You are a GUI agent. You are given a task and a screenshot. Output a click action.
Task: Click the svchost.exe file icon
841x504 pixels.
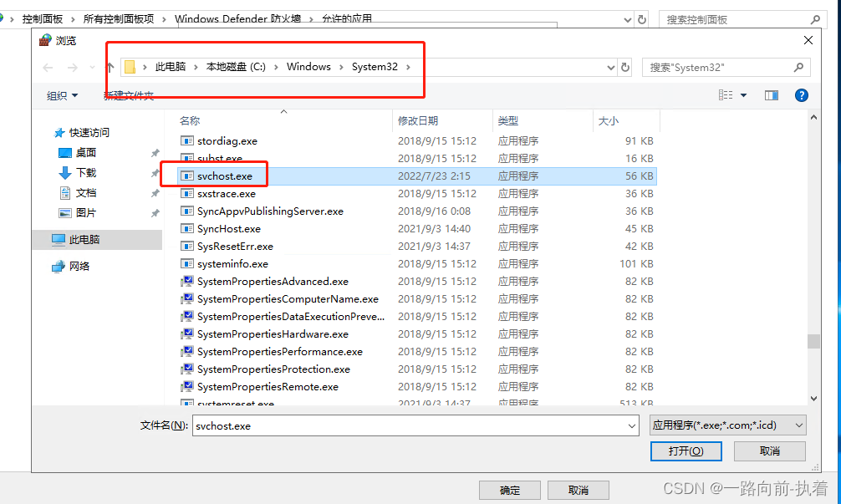186,176
